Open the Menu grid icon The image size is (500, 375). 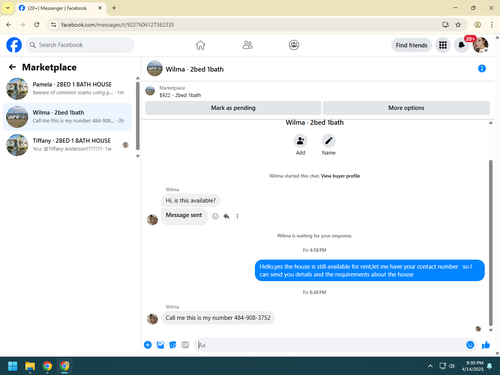coord(443,45)
